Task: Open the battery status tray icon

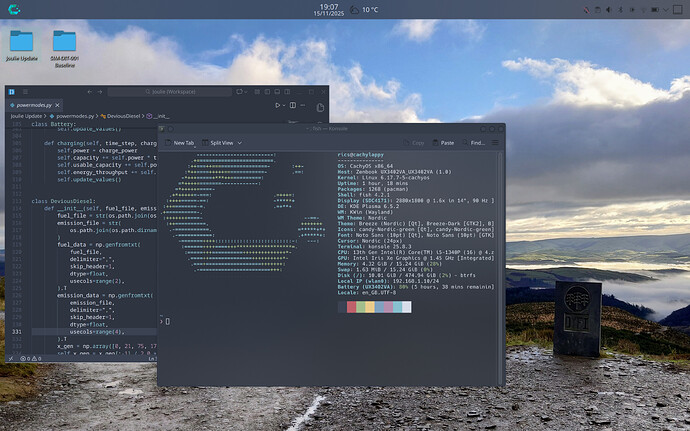Action: (x=655, y=10)
